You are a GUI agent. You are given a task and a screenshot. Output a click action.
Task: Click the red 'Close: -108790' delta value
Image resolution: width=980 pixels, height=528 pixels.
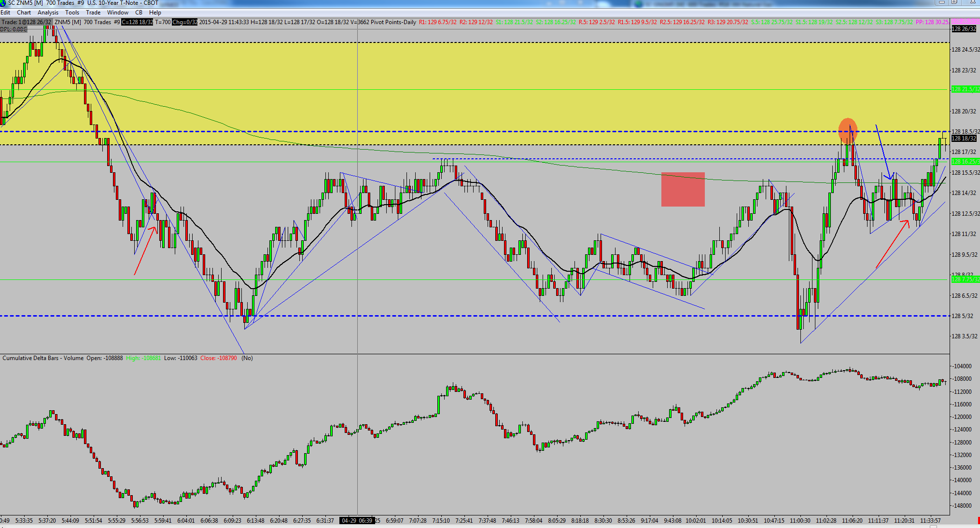(x=219, y=358)
